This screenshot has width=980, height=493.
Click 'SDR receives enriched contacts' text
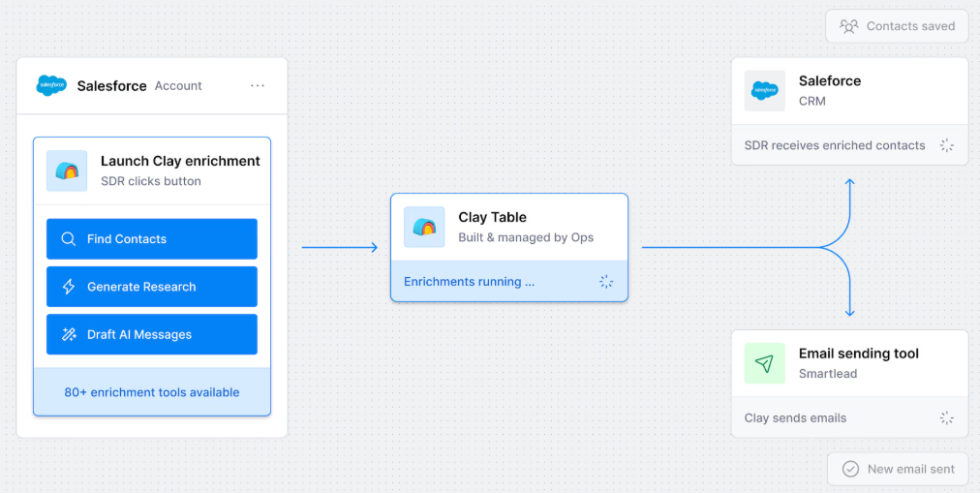tap(835, 145)
